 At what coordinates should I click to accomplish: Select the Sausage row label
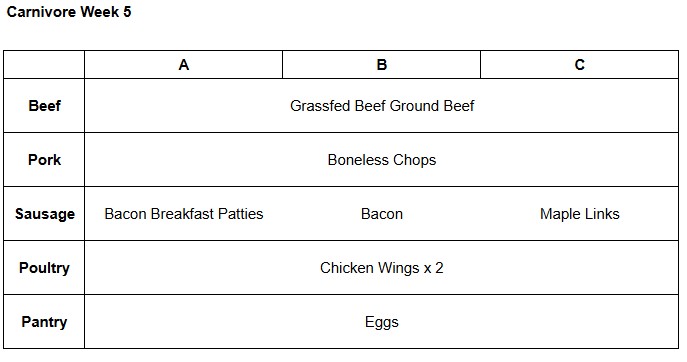[x=44, y=213]
